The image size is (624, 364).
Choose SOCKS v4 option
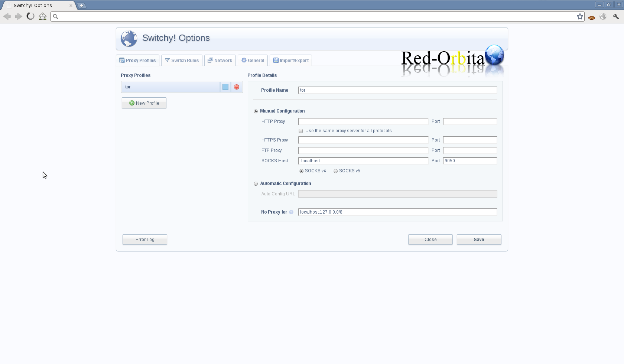tap(302, 171)
